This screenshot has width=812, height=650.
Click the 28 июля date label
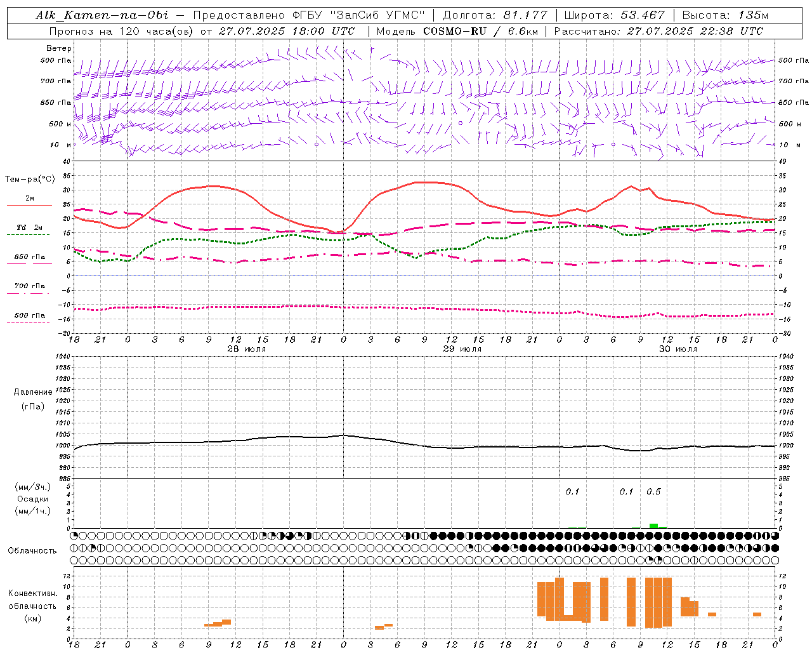247,349
